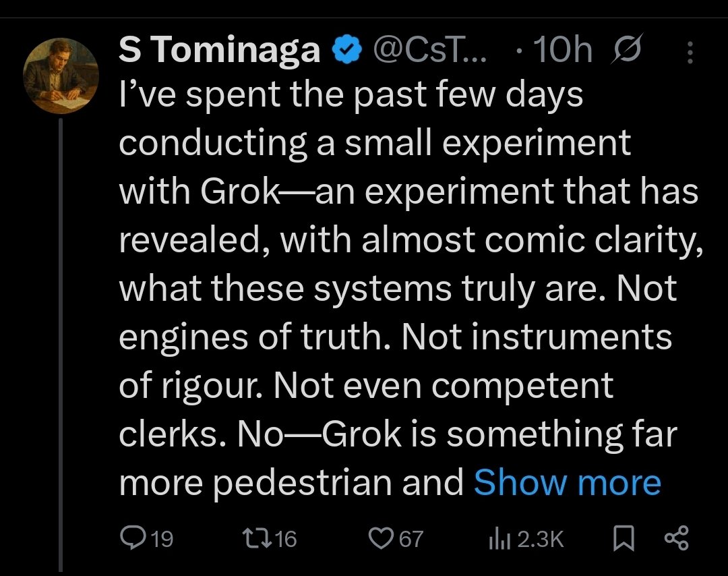
Task: Click the 67 likes count
Action: point(411,539)
